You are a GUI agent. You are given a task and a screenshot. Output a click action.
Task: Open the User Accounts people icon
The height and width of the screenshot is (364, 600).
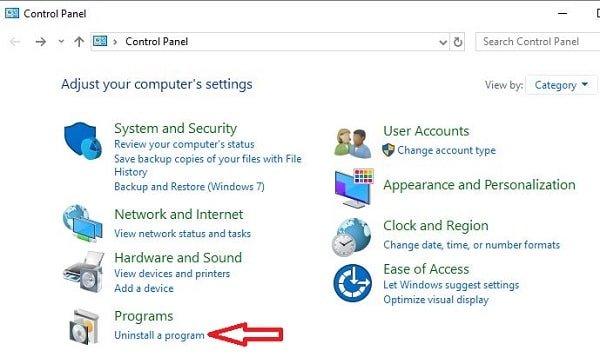pos(352,143)
